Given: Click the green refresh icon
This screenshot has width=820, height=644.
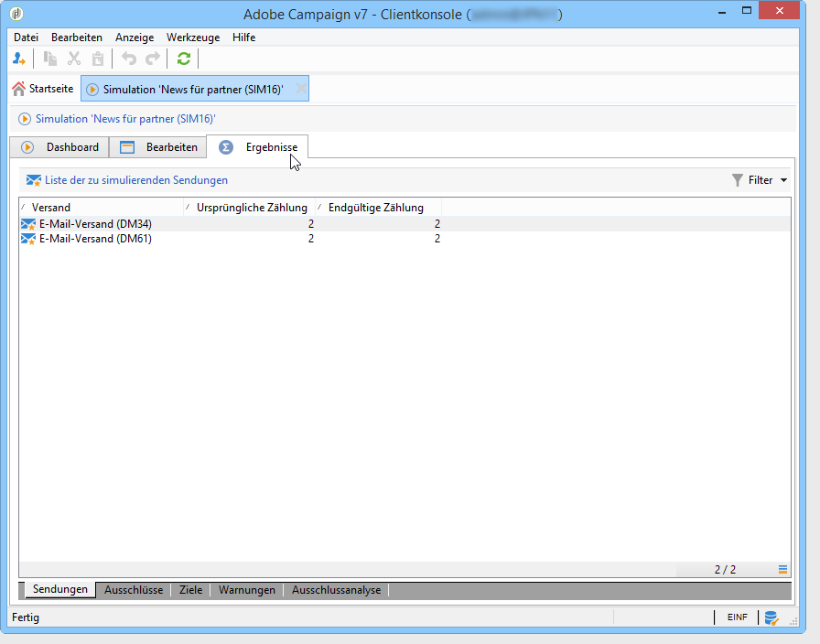Looking at the screenshot, I should 184,59.
